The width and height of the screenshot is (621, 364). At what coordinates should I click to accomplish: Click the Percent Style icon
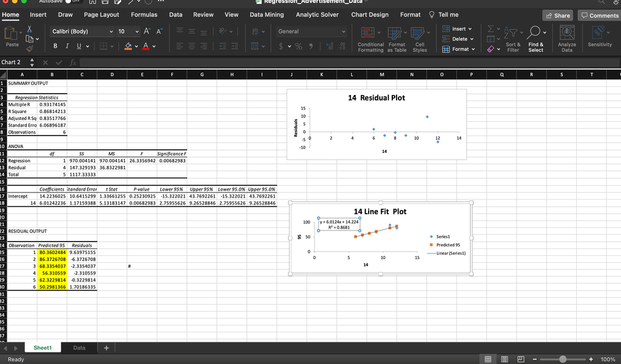298,47
